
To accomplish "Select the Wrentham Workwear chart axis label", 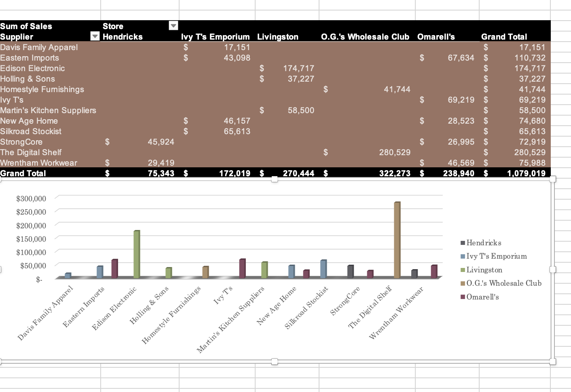I will tap(396, 313).
